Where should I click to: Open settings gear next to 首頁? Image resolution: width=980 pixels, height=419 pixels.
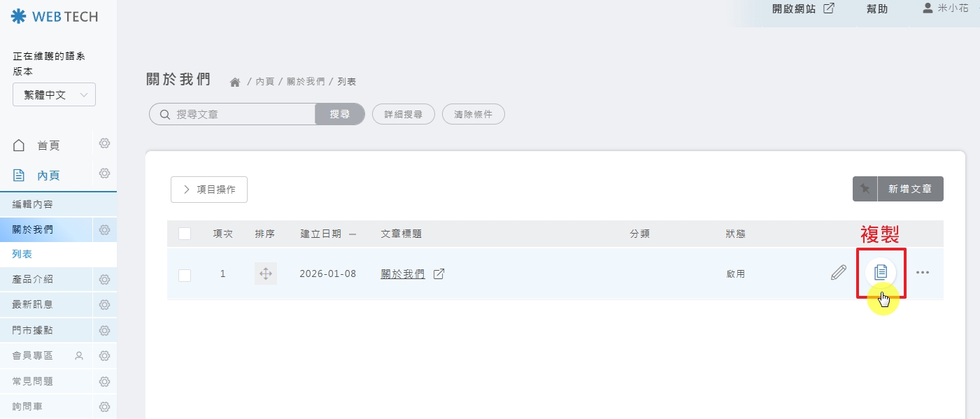tap(104, 143)
